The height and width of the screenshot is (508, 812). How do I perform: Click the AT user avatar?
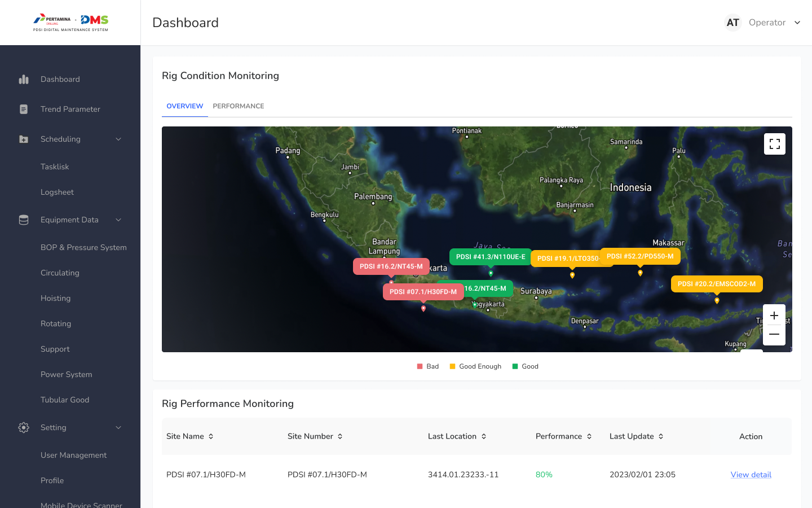[732, 22]
